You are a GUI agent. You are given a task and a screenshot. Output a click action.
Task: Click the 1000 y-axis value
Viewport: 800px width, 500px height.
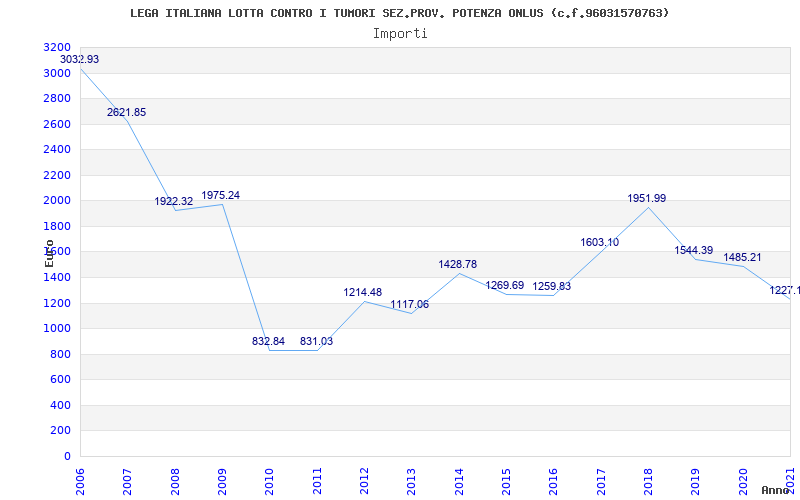pyautogui.click(x=57, y=329)
